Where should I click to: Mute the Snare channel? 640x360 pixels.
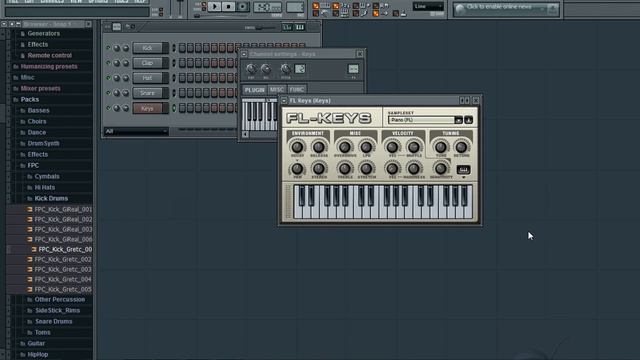(108, 93)
